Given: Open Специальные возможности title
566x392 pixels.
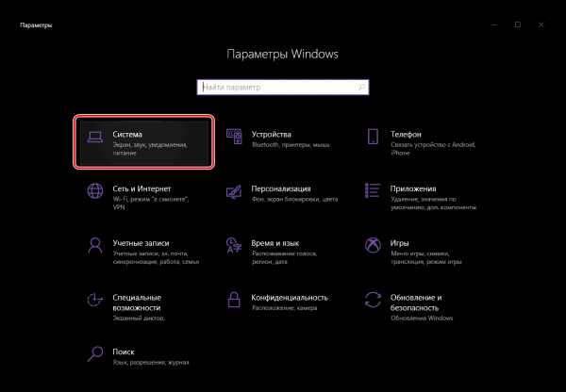Looking at the screenshot, I should tap(137, 302).
